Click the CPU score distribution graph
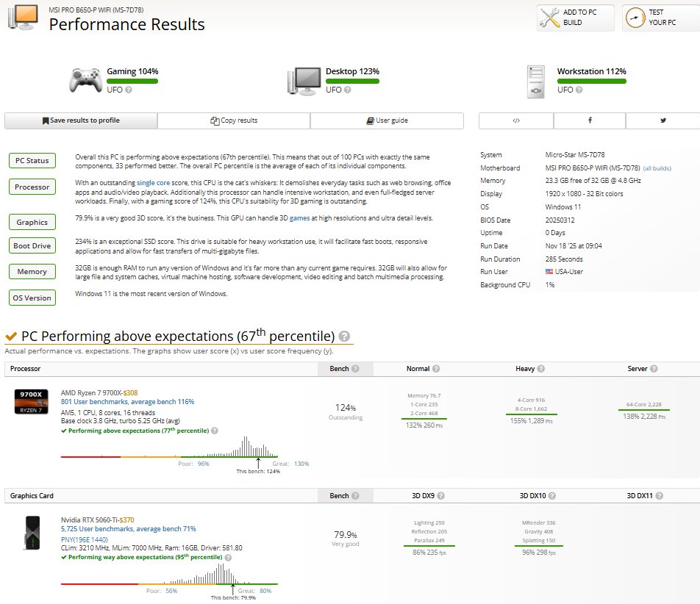Viewport: 700px width, 604px height. [169, 447]
